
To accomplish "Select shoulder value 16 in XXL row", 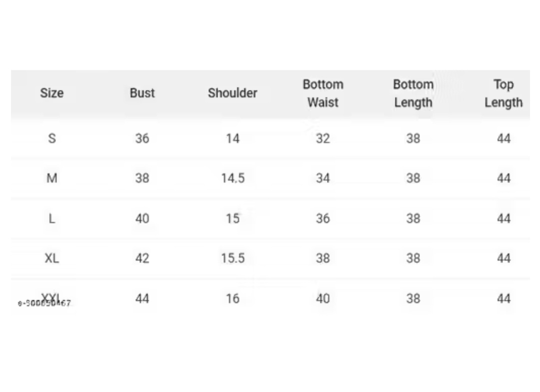I will 233,298.
